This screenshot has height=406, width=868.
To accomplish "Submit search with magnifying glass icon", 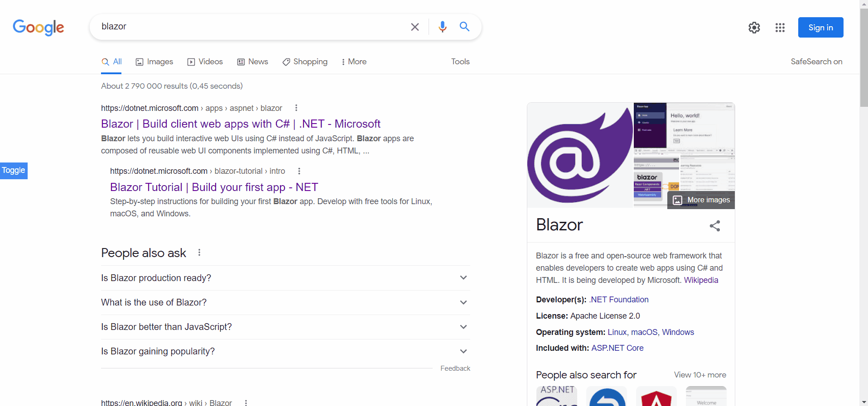I will tap(464, 26).
